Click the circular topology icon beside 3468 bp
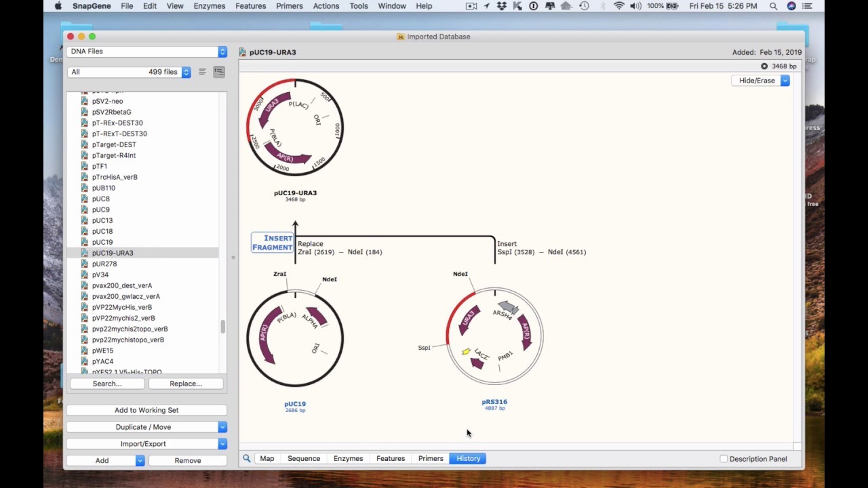Image resolution: width=868 pixels, height=488 pixels. 764,66
